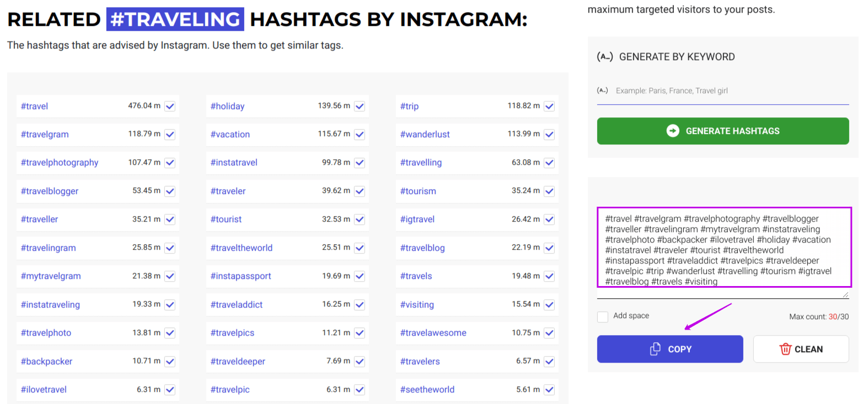The height and width of the screenshot is (404, 868).
Task: Click the CLEAN button
Action: tap(801, 349)
